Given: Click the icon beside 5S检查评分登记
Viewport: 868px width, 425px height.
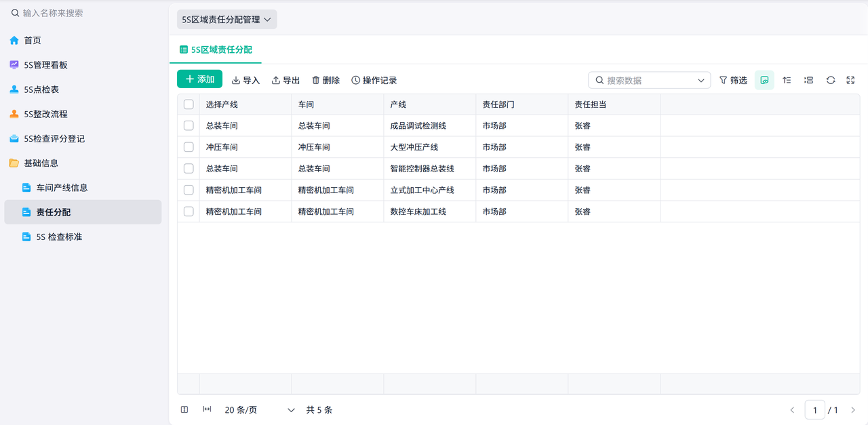Looking at the screenshot, I should (14, 138).
